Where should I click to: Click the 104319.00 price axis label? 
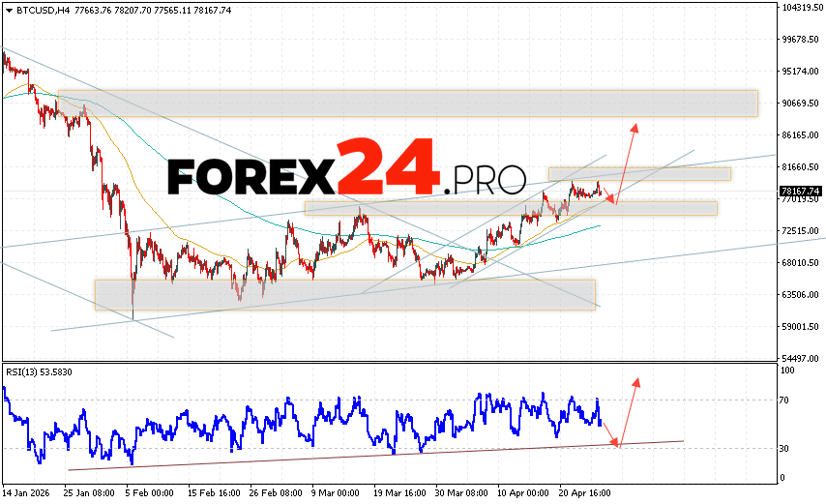point(801,8)
